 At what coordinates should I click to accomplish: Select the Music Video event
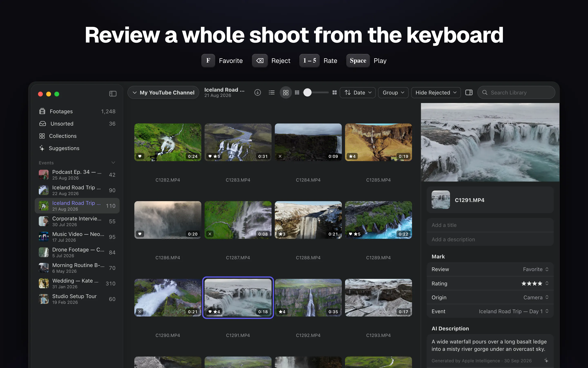[77, 237]
